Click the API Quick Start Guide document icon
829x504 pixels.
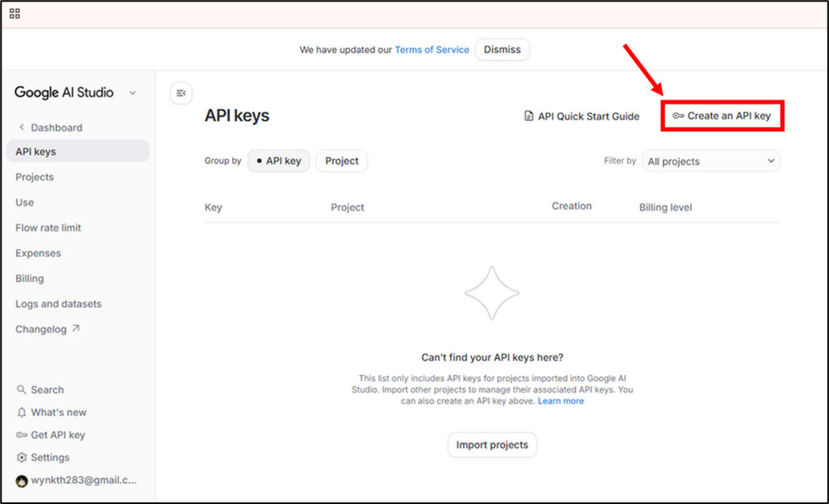point(528,116)
